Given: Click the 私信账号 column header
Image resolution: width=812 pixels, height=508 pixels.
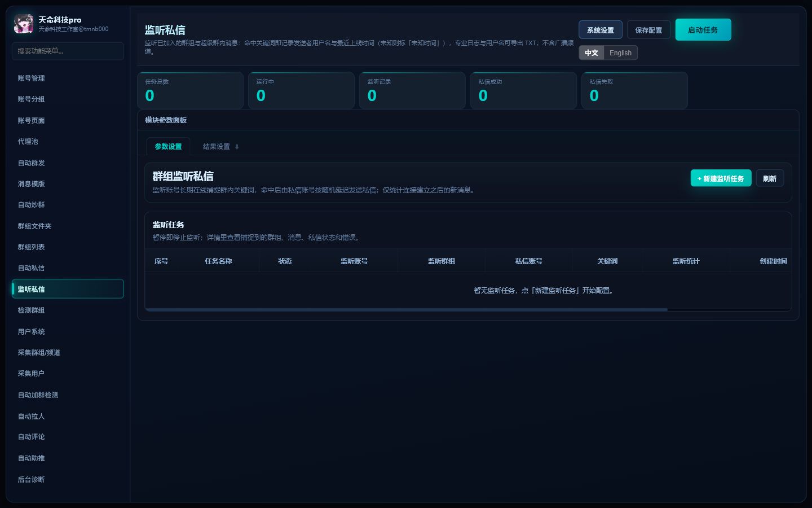Looking at the screenshot, I should (529, 261).
